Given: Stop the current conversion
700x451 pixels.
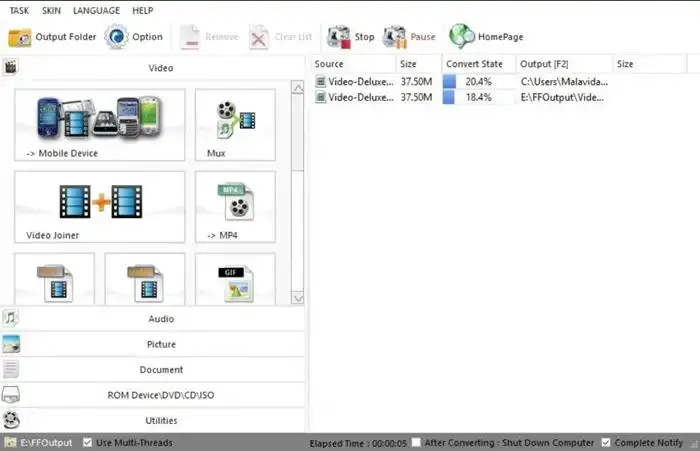Looking at the screenshot, I should coord(339,37).
